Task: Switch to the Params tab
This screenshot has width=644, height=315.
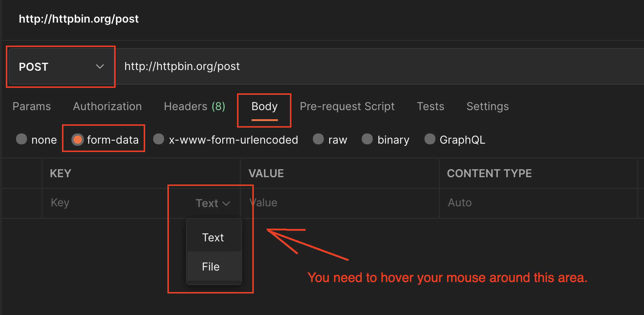Action: click(x=32, y=106)
